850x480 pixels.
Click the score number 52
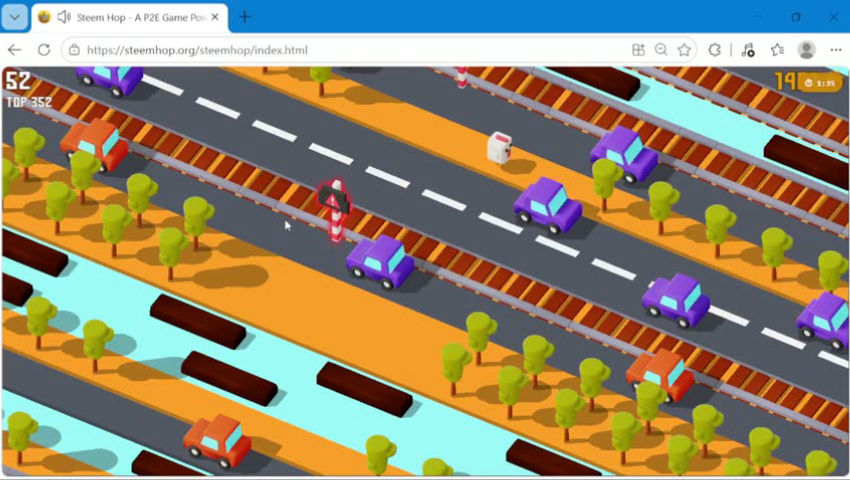click(17, 81)
